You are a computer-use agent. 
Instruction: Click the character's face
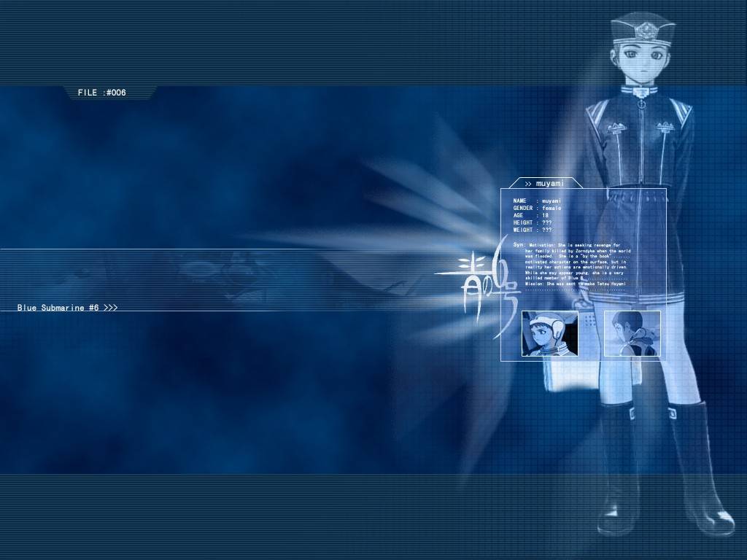(x=640, y=62)
